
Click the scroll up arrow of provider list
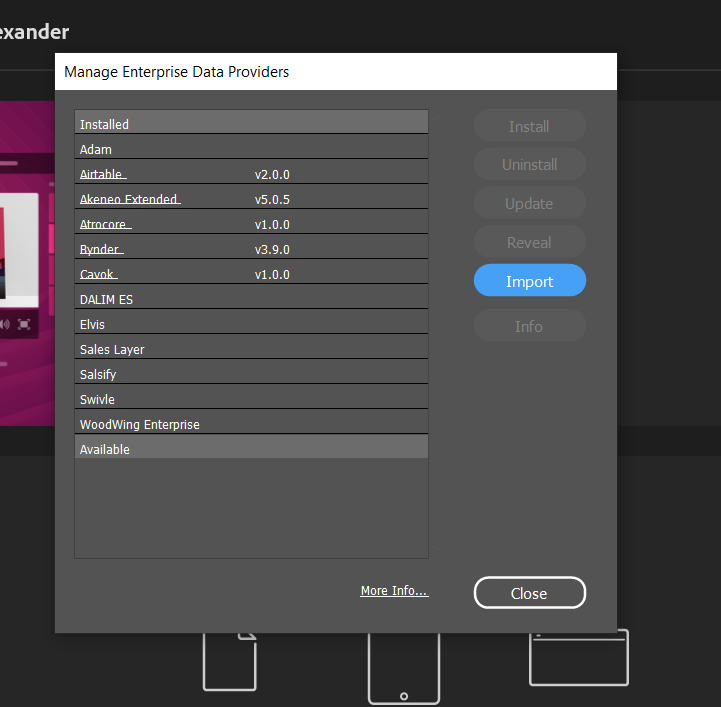[438, 118]
